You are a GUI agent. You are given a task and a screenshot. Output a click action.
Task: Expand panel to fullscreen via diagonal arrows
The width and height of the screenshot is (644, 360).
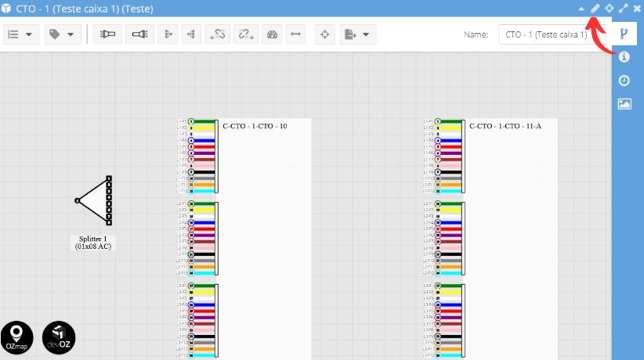[624, 8]
